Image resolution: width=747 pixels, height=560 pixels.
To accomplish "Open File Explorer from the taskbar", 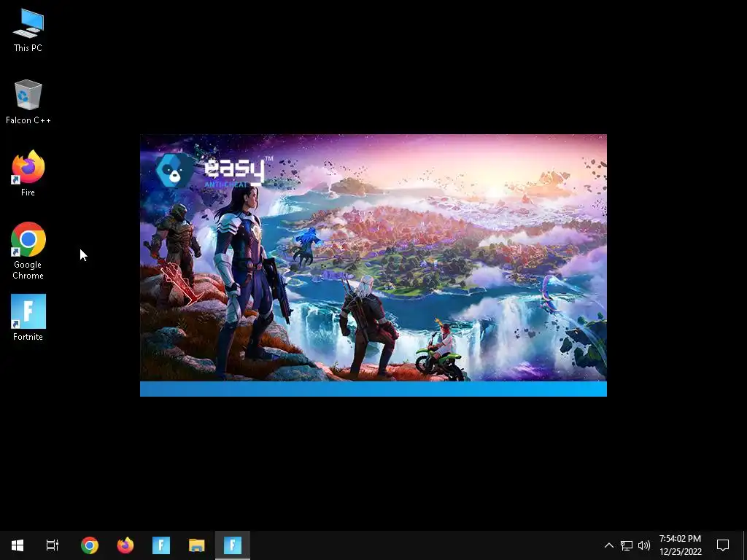I will (x=197, y=545).
